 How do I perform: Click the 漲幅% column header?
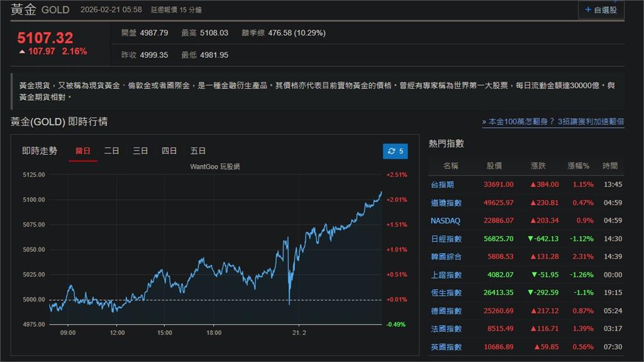pyautogui.click(x=579, y=166)
